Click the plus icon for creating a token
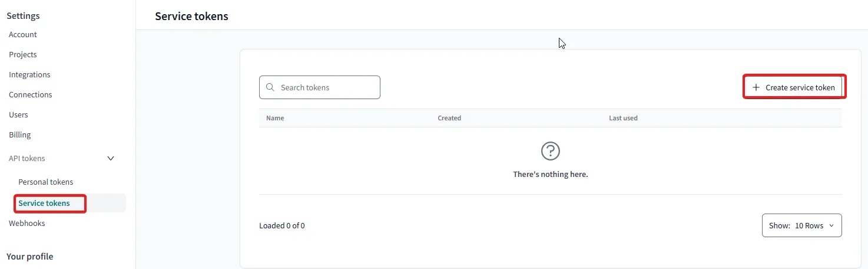The height and width of the screenshot is (269, 868). 756,87
